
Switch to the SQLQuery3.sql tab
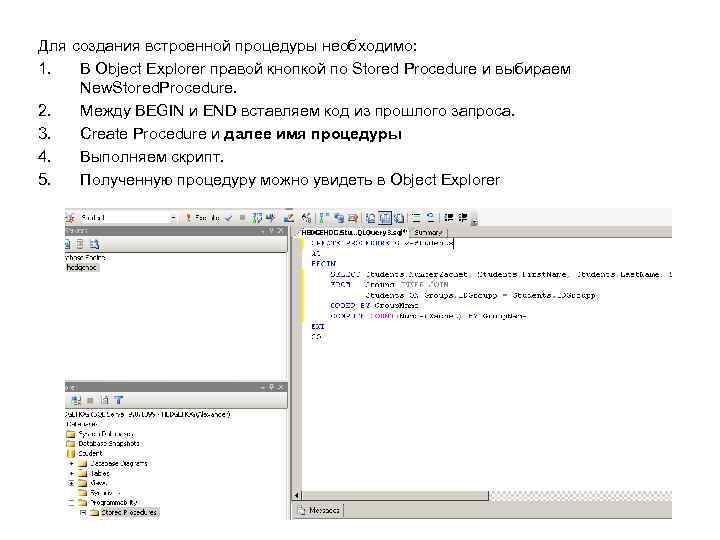(x=354, y=232)
